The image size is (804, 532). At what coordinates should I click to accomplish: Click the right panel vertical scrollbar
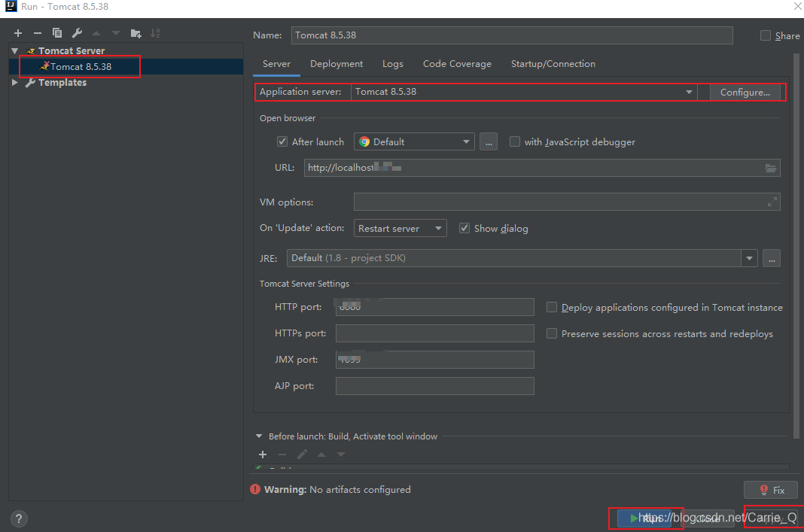click(796, 246)
